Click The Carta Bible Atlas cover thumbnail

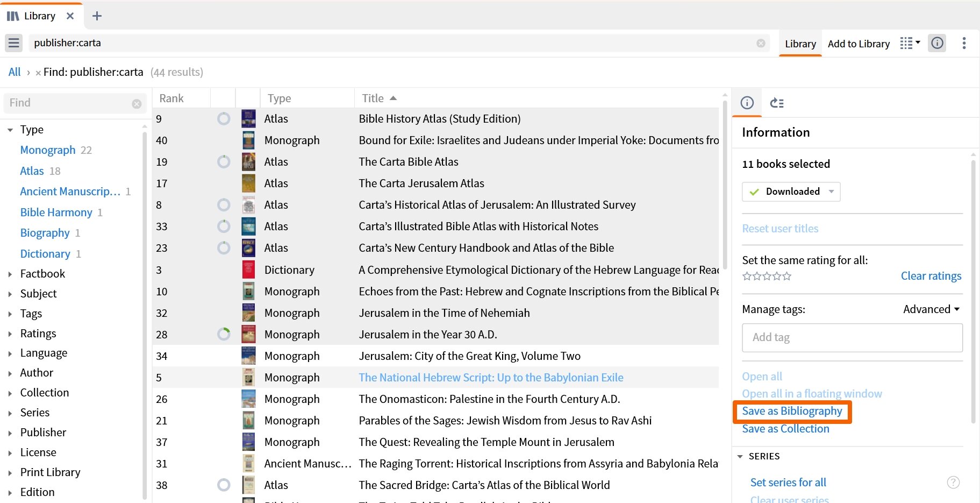(248, 162)
